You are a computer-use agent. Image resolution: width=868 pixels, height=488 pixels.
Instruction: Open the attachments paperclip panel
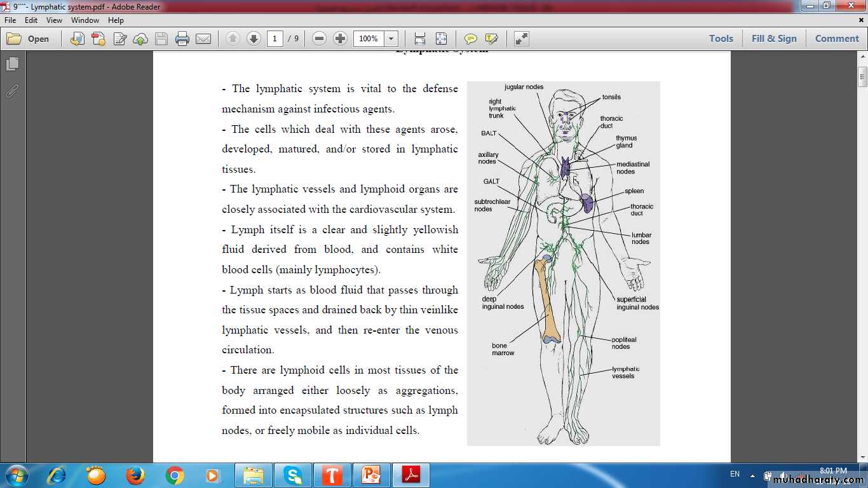pos(12,91)
